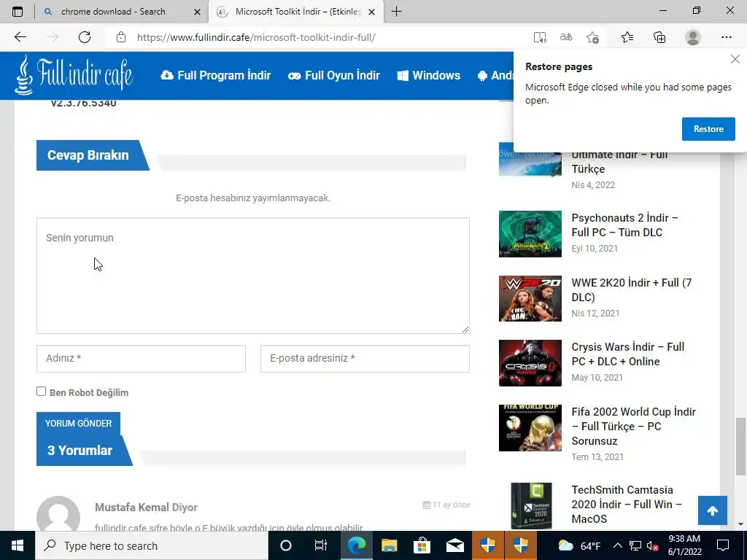The height and width of the screenshot is (560, 747).
Task: Open the Windows Start menu
Action: click(x=18, y=545)
